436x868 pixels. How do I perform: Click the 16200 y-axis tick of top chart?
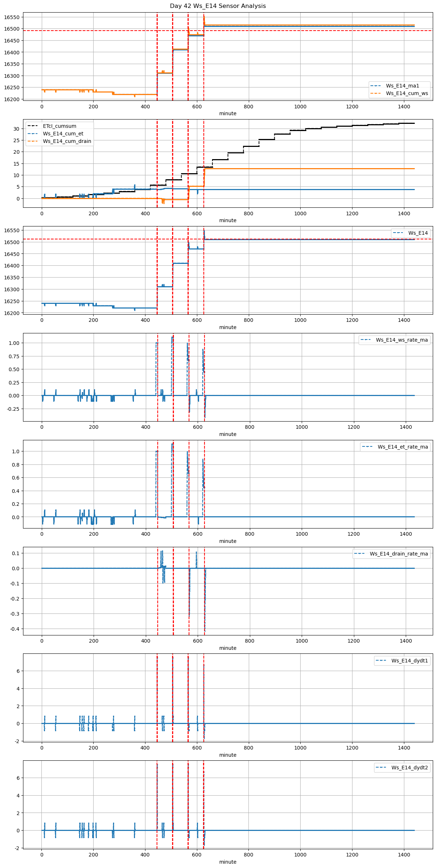pos(12,99)
